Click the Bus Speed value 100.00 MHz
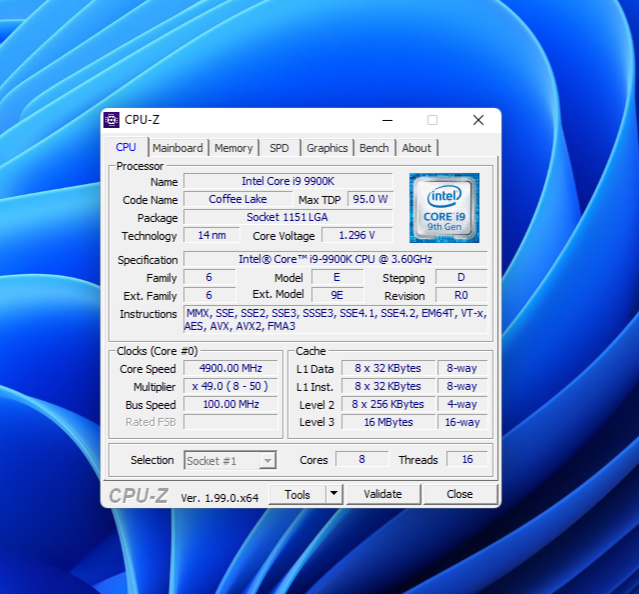The height and width of the screenshot is (594, 639). 231,404
